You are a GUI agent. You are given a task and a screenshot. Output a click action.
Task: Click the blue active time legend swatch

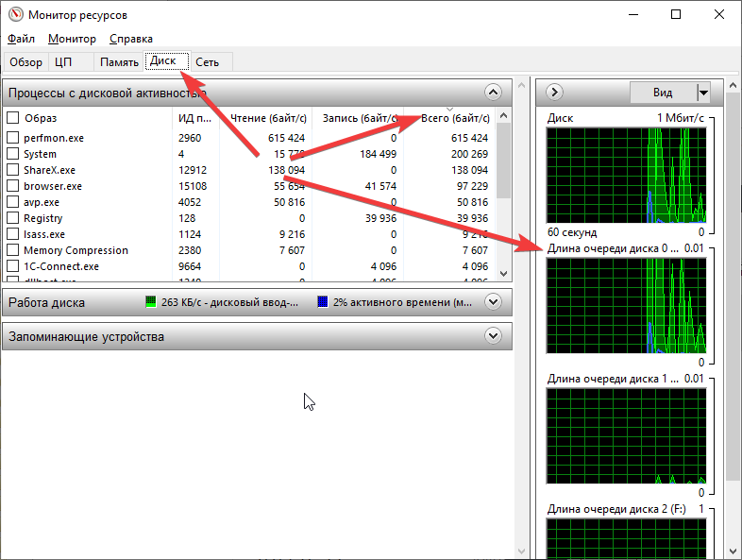coord(323,301)
